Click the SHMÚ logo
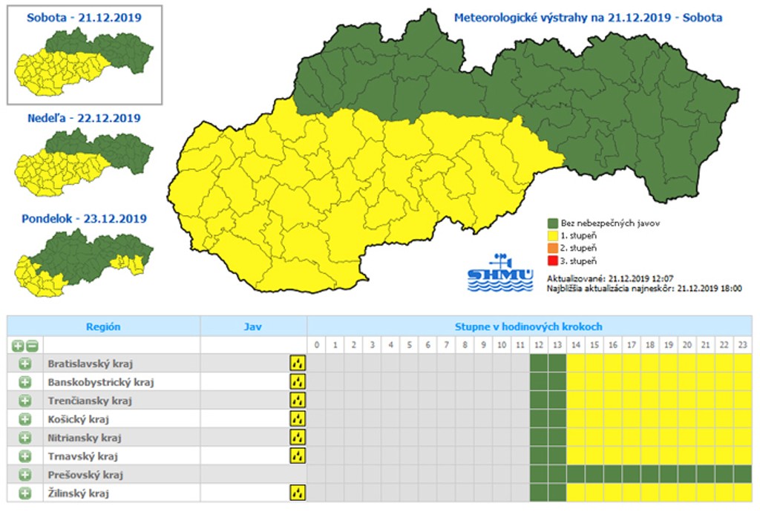This screenshot has height=532, width=760. tap(500, 273)
